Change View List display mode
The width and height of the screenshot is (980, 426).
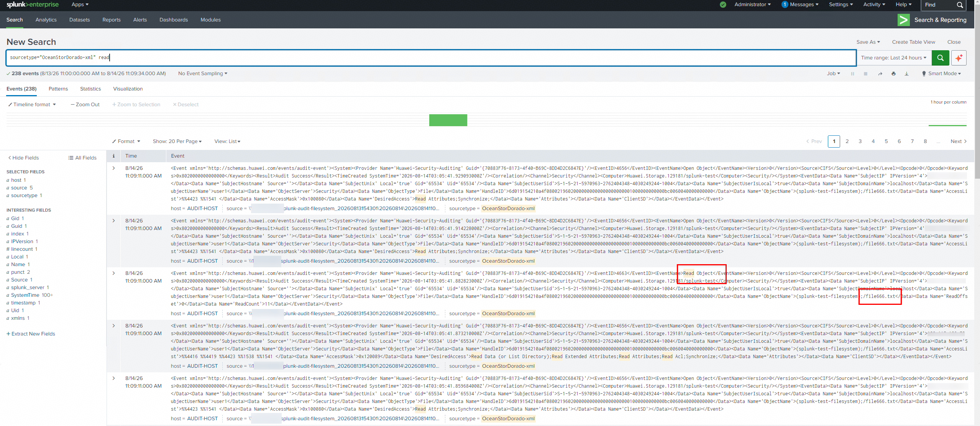pos(227,141)
